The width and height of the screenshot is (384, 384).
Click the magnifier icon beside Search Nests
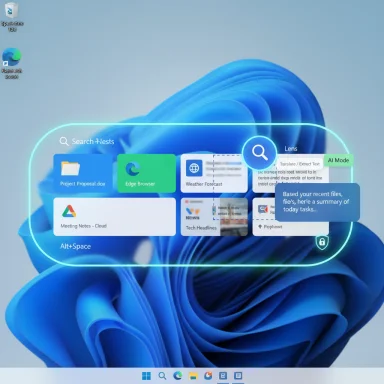point(64,141)
